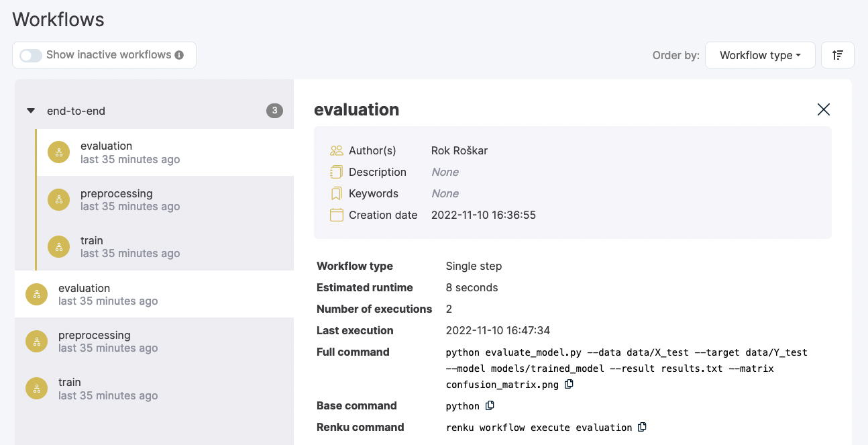The width and height of the screenshot is (868, 445).
Task: Click the Description icon
Action: [336, 172]
